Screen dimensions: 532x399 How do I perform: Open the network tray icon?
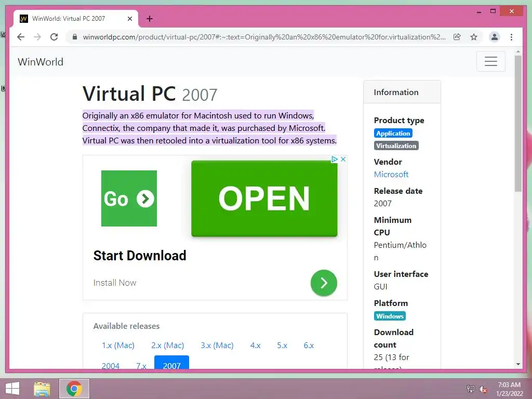coord(470,389)
